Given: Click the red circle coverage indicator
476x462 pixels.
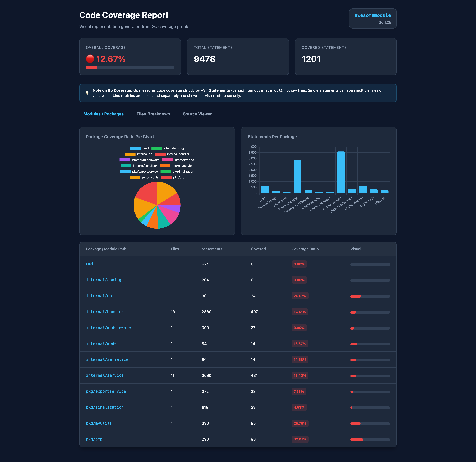Looking at the screenshot, I should [90, 59].
